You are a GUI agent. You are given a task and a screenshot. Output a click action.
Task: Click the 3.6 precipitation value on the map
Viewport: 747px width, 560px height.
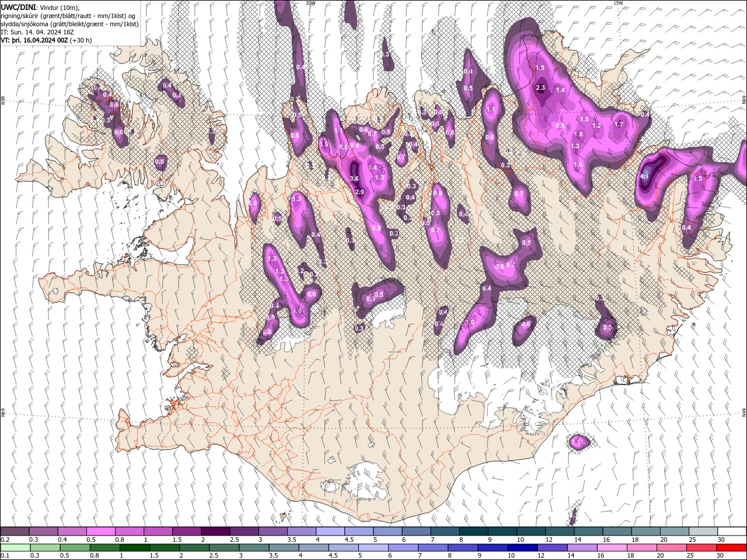click(354, 178)
